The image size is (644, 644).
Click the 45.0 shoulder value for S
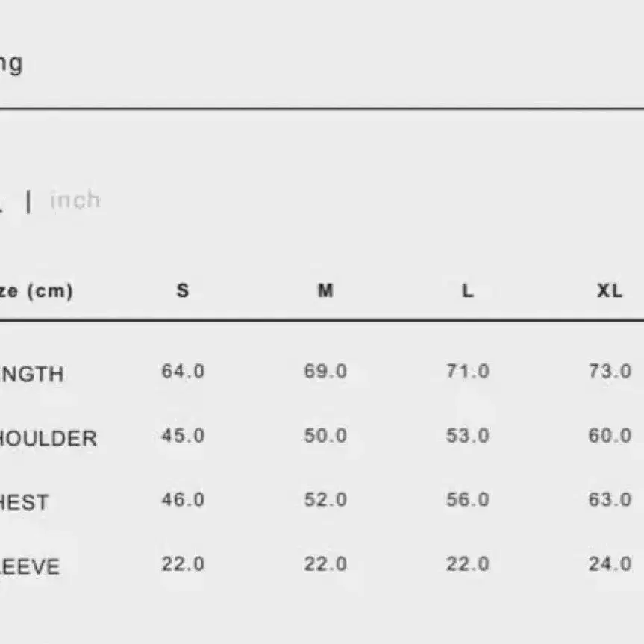coord(183,435)
